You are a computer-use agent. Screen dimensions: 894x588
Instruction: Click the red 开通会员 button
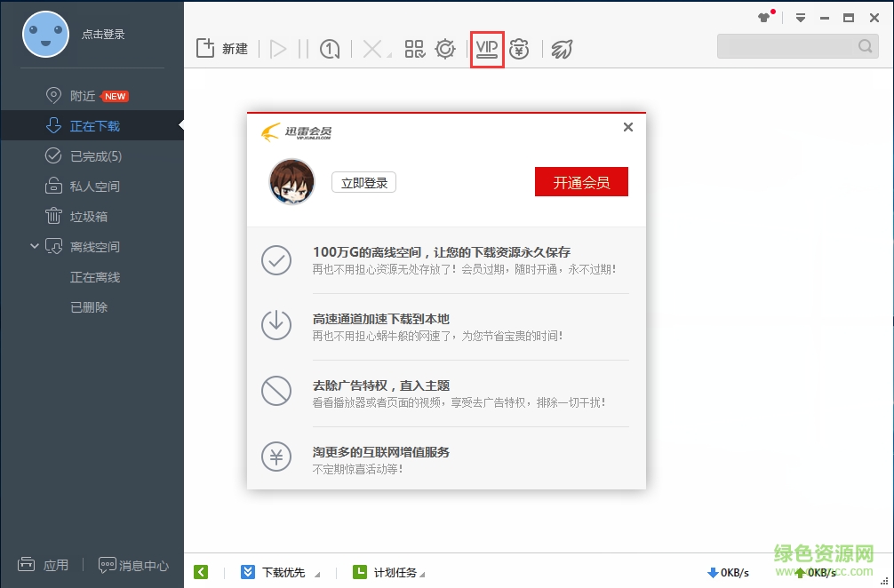click(581, 181)
